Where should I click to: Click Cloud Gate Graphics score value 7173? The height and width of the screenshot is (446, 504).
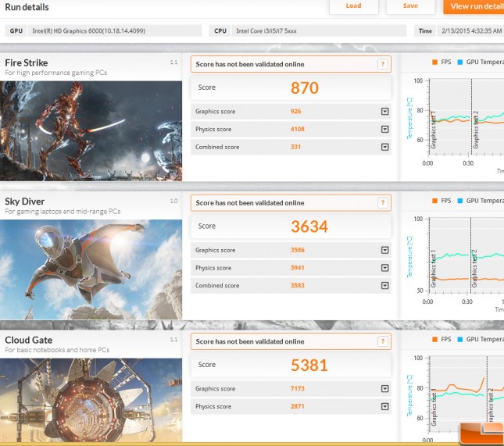[298, 389]
